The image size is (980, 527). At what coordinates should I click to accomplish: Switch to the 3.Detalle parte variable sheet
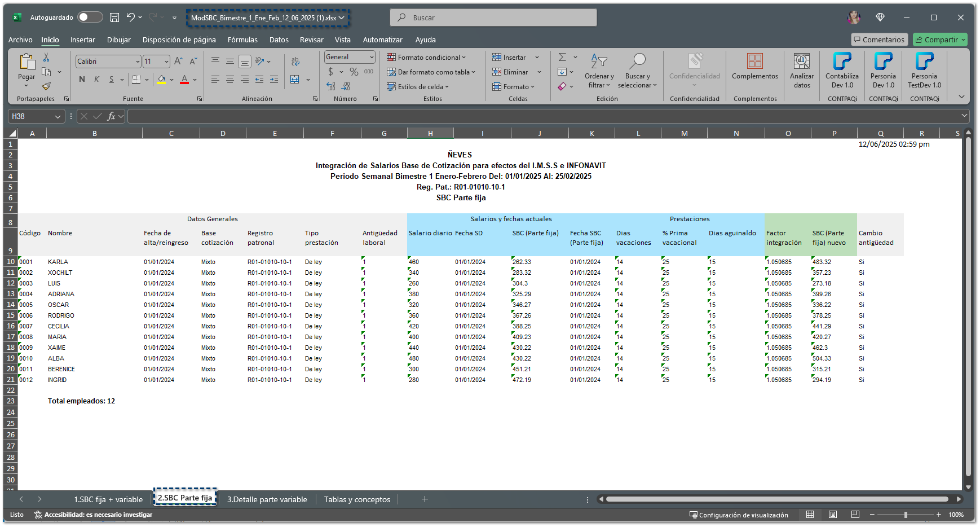pyautogui.click(x=267, y=499)
